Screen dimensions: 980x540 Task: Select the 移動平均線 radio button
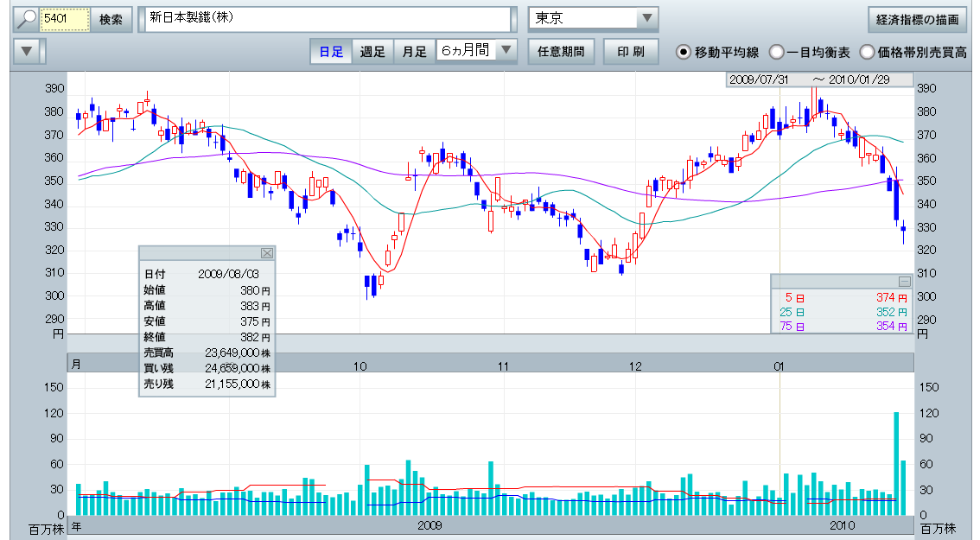[684, 53]
